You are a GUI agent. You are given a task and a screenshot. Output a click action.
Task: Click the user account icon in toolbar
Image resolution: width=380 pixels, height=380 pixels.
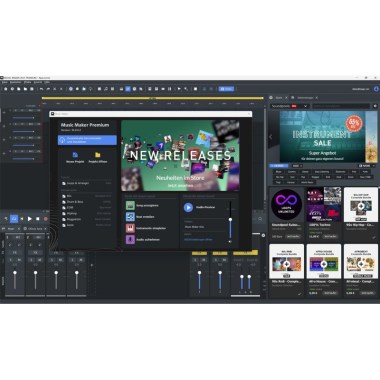tap(376, 89)
